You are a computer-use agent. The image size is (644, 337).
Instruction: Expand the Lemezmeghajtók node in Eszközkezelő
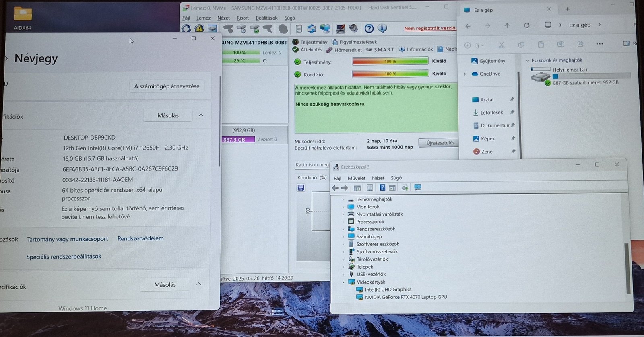tap(343, 199)
